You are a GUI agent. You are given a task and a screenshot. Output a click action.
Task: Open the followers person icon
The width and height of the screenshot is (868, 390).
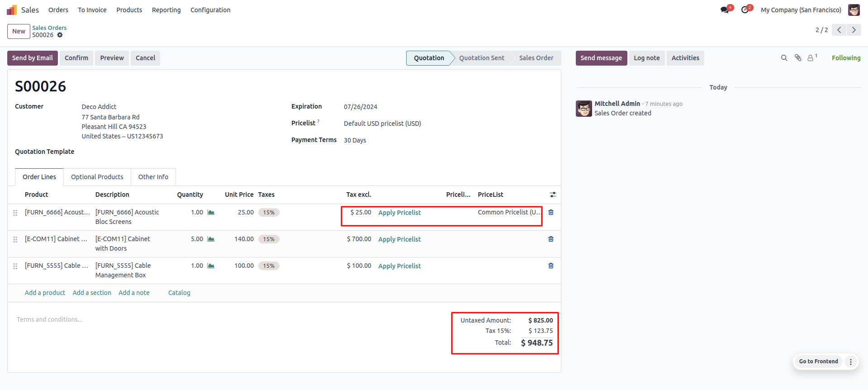point(811,58)
